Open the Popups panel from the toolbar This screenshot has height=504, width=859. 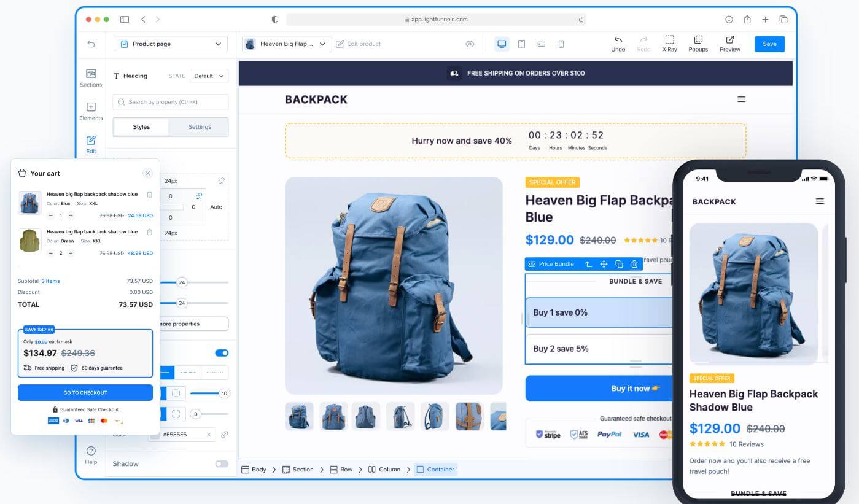click(698, 44)
